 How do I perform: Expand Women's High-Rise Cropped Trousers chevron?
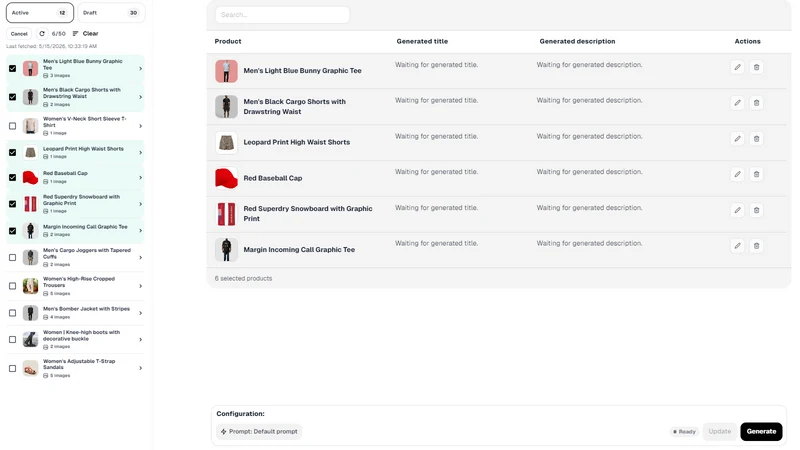(x=140, y=286)
